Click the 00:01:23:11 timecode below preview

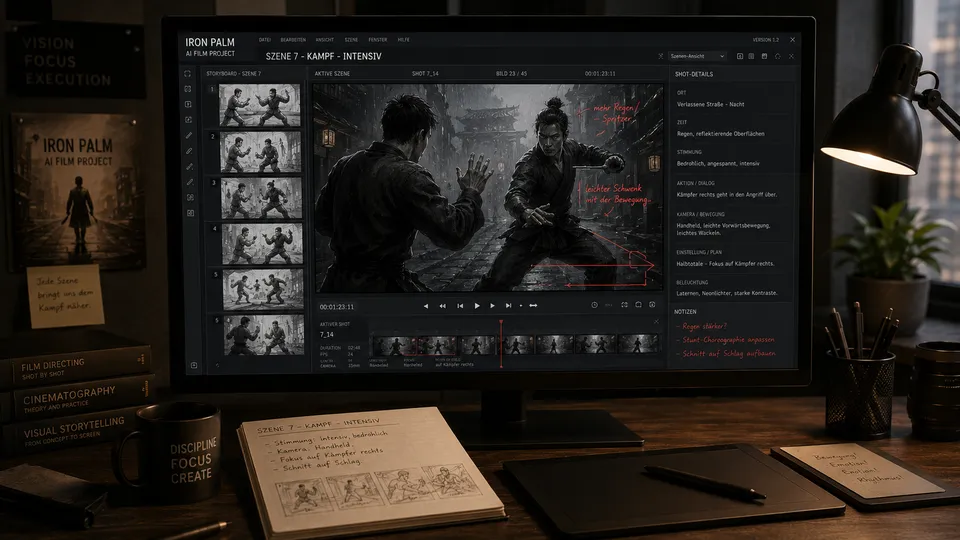tap(337, 307)
